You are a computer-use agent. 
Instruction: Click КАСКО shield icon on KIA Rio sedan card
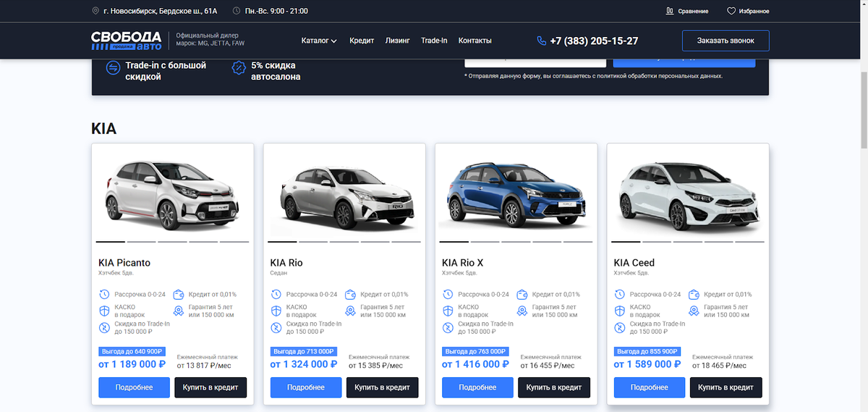(276, 311)
